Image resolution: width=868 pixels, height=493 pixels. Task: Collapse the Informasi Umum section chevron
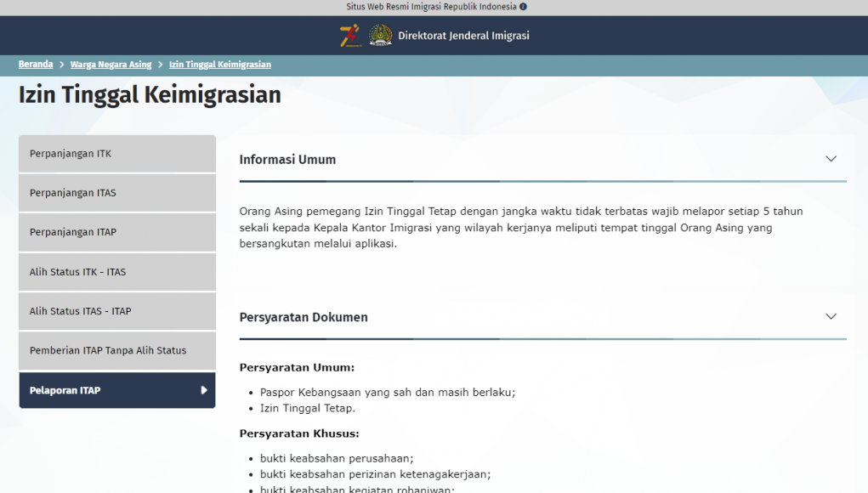pos(831,159)
